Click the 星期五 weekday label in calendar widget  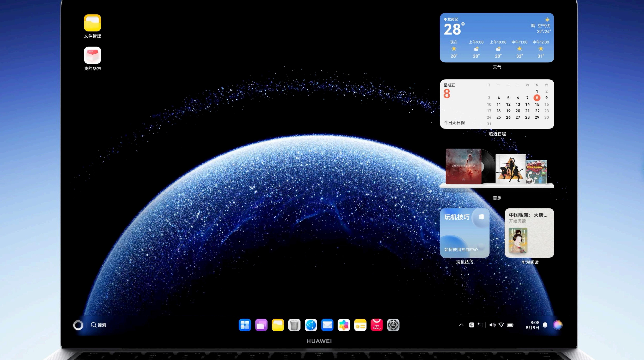449,85
